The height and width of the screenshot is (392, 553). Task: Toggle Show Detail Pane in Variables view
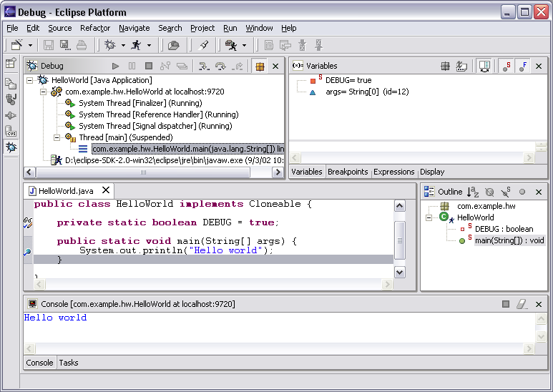click(x=484, y=66)
